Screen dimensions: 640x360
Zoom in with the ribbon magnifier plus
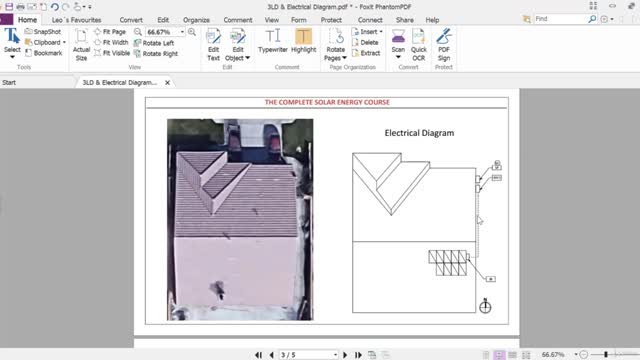click(192, 32)
